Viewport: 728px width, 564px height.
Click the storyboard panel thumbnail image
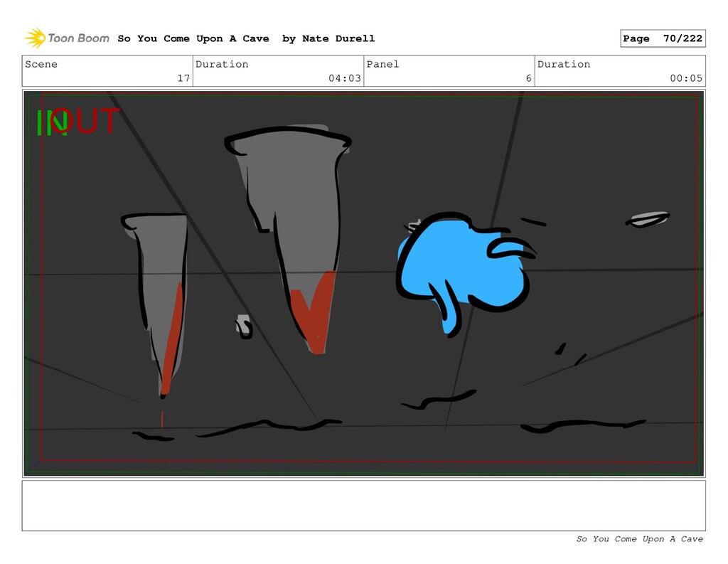(x=363, y=283)
